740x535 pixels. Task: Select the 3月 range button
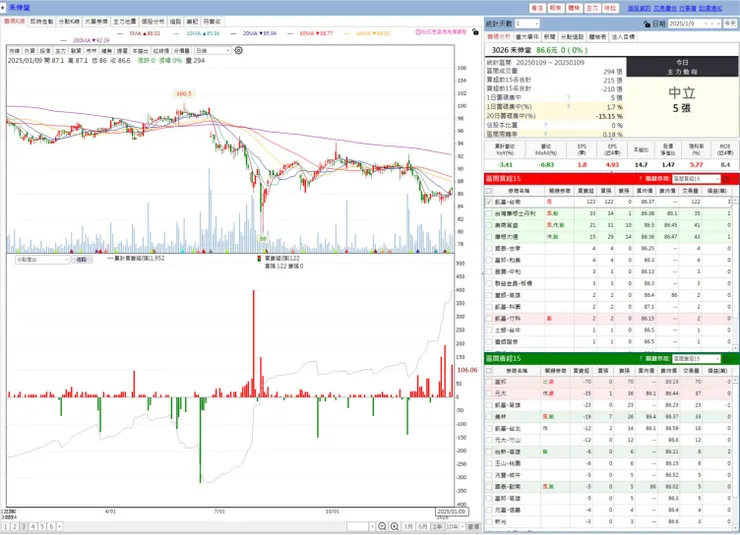408,527
